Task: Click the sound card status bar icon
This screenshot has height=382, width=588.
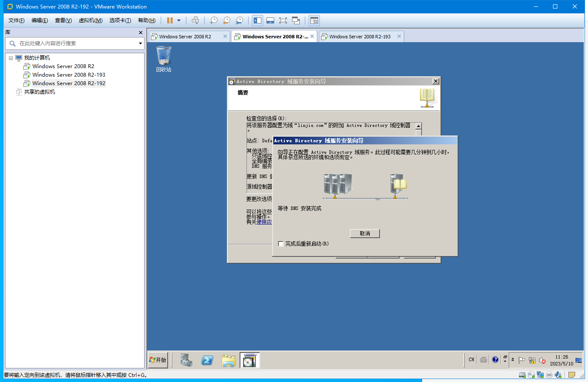Action: tap(558, 375)
